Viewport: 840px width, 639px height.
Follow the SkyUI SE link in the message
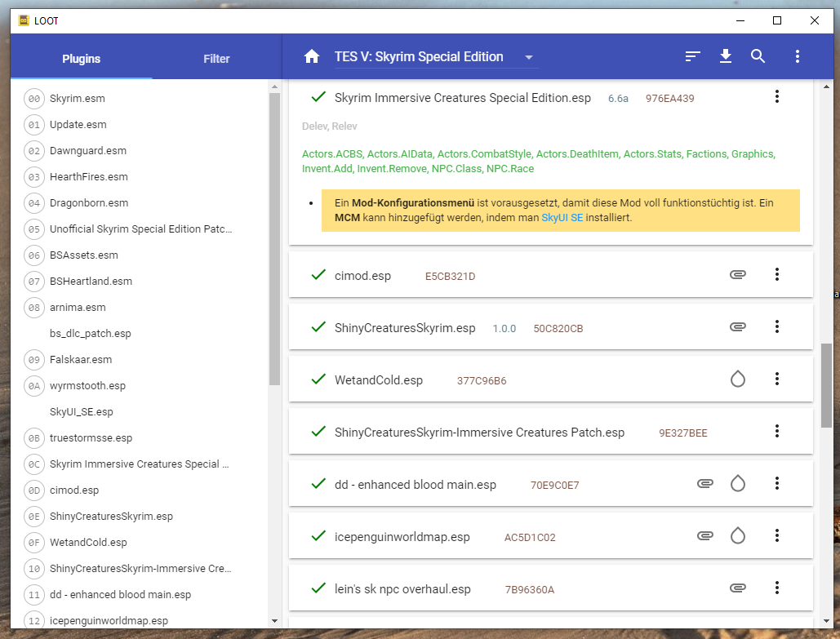[562, 218]
